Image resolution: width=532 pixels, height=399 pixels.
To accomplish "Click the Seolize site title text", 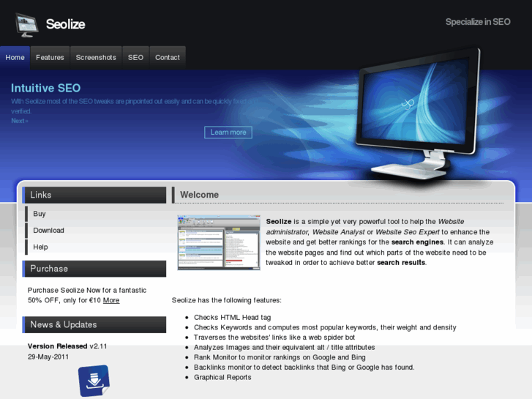I will point(65,24).
